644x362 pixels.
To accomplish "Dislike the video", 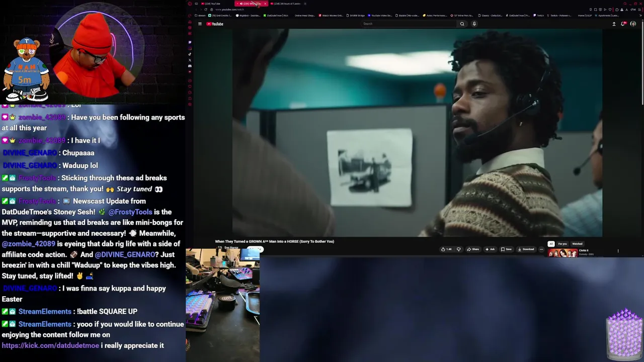I will pos(458,249).
